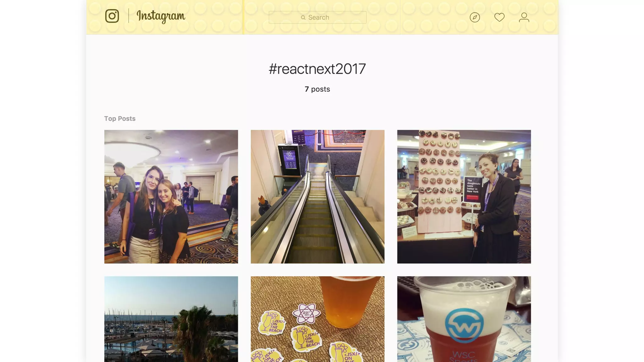
Task: Click the Instagram camera logo icon
Action: tap(112, 16)
